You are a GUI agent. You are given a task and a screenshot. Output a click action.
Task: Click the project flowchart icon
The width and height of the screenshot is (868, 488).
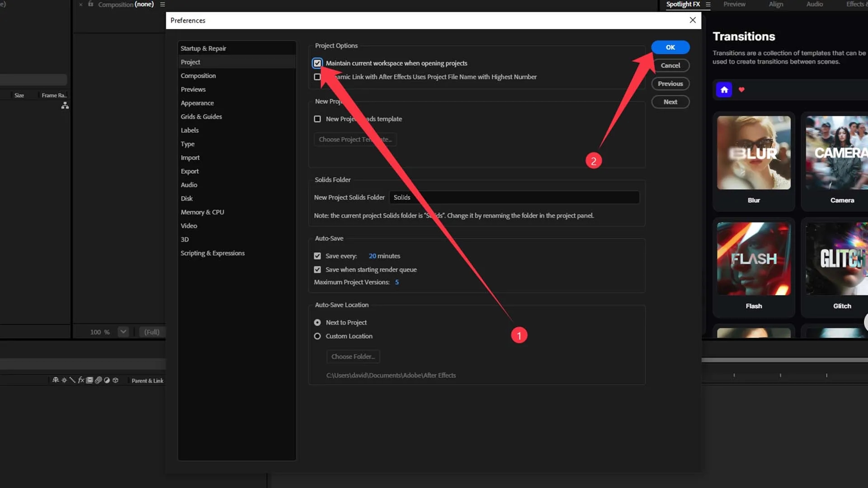coord(65,105)
